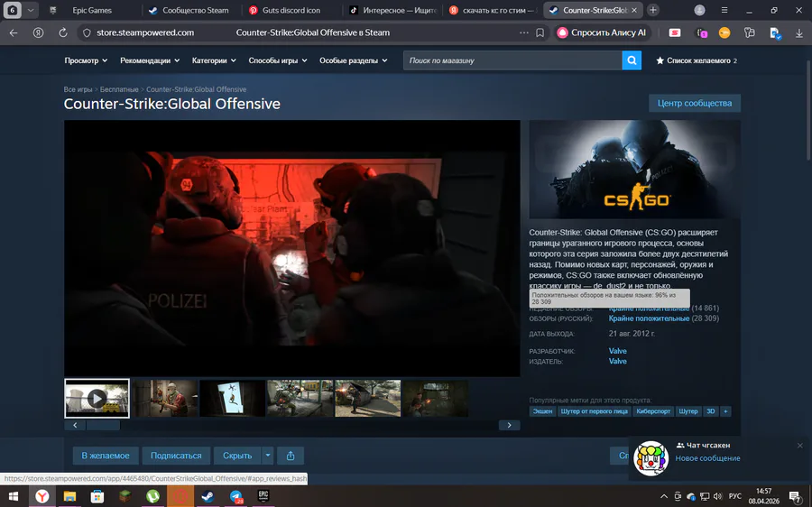The image size is (812, 507).
Task: Open Telegram from the taskbar
Action: 236,496
